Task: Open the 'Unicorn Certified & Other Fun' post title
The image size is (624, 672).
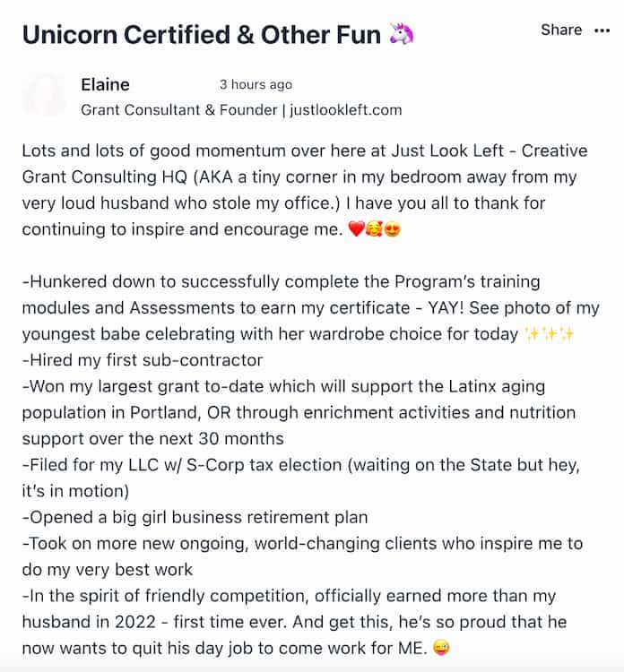Action: [x=201, y=34]
